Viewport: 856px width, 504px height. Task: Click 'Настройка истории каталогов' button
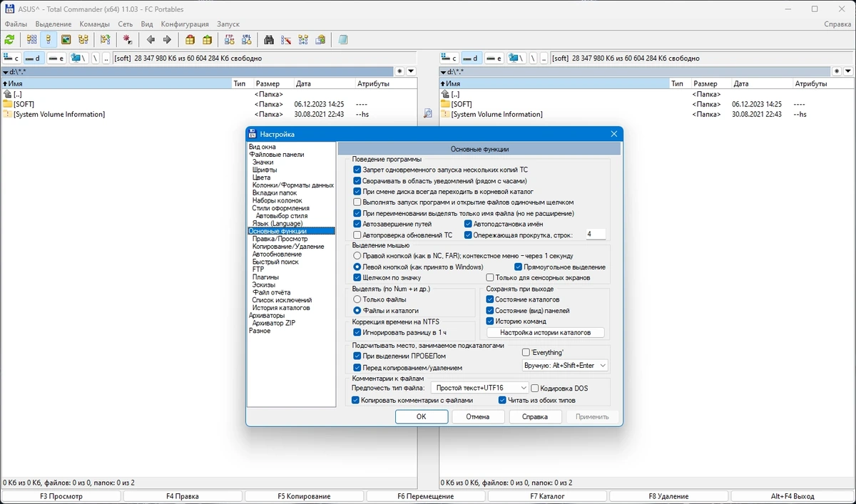click(x=546, y=332)
